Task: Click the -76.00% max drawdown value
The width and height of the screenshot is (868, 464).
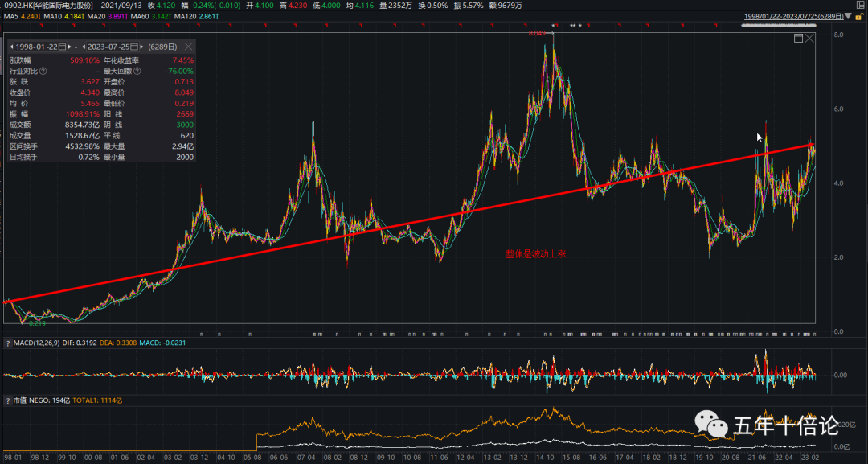Action: 179,71
